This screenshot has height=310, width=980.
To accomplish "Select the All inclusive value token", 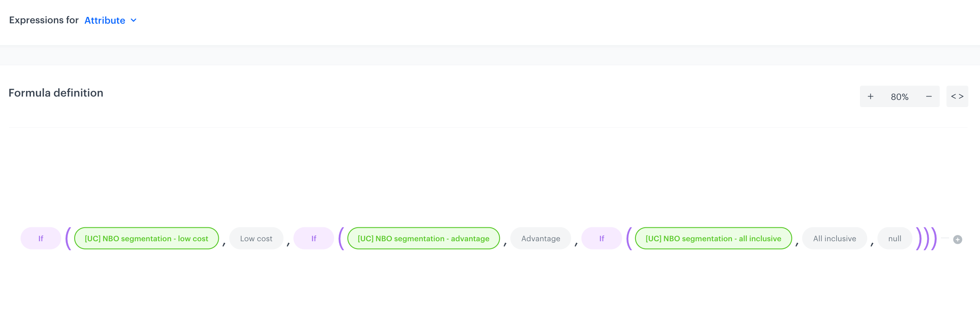I will (x=834, y=238).
